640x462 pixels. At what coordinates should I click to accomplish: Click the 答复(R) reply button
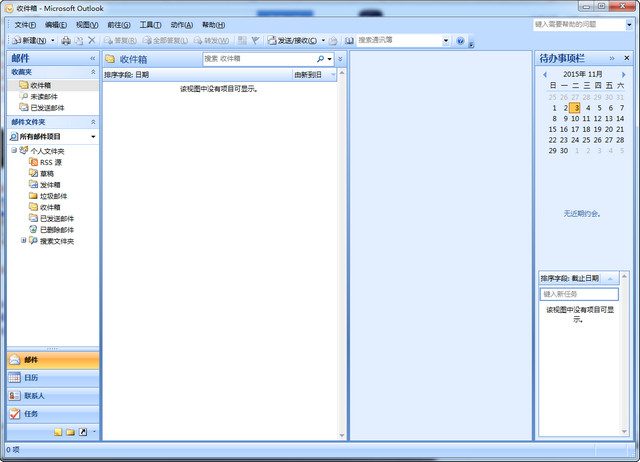120,40
